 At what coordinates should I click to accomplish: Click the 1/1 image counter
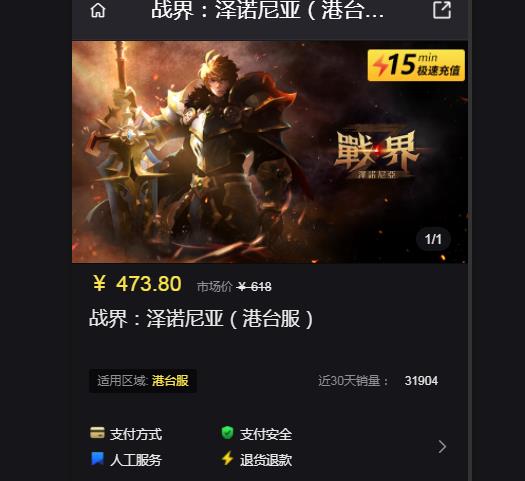433,239
